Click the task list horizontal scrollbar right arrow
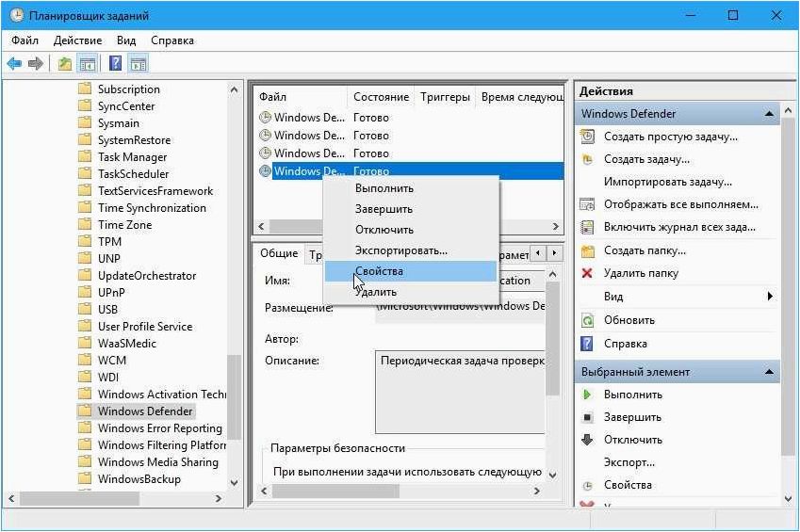 556,227
